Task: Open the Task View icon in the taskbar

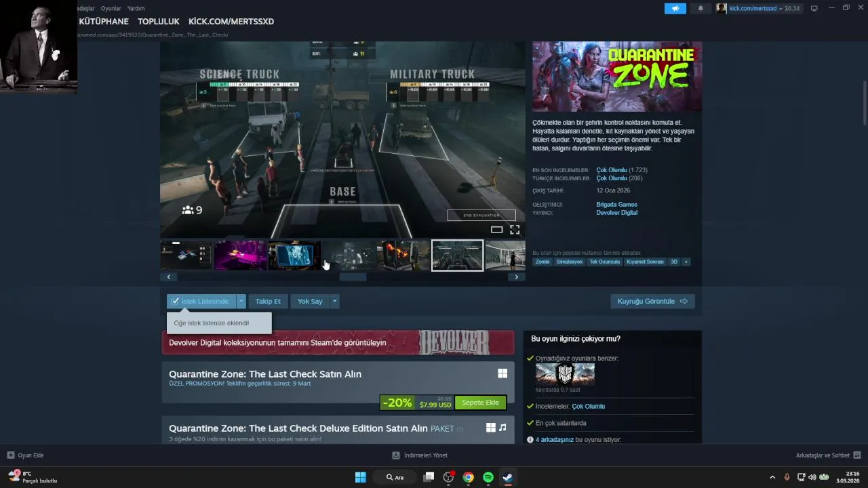Action: point(429,477)
